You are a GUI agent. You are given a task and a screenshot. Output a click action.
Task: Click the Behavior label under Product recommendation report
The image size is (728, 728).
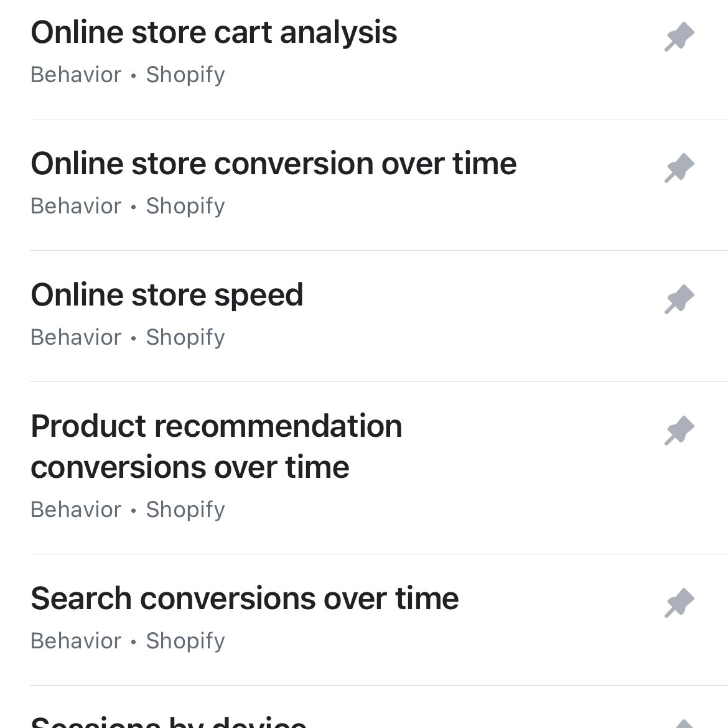tap(75, 510)
